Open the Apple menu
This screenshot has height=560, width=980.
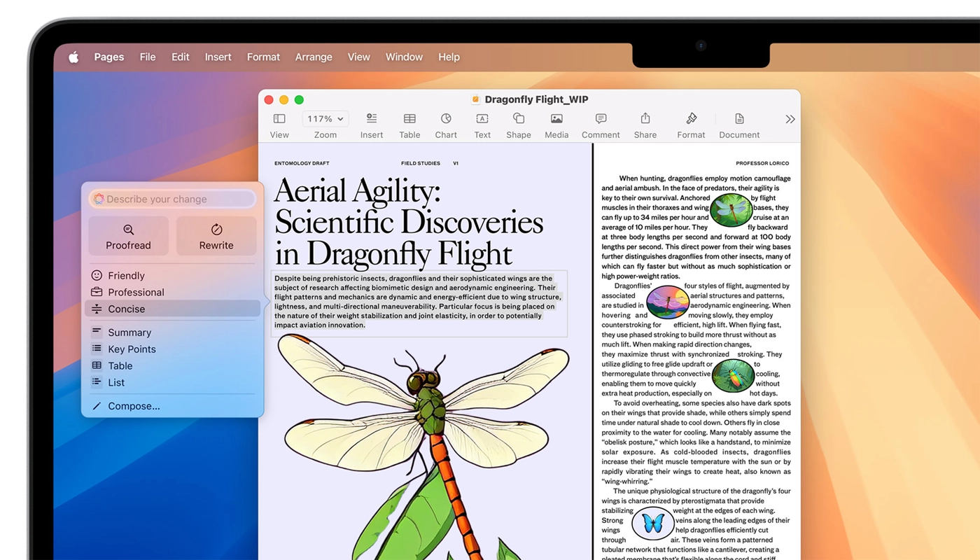click(73, 57)
